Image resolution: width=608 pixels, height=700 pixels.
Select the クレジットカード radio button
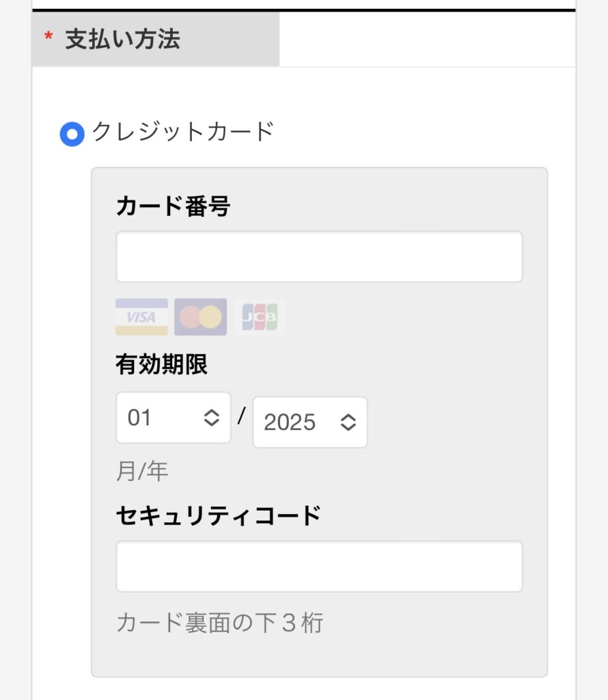72,133
